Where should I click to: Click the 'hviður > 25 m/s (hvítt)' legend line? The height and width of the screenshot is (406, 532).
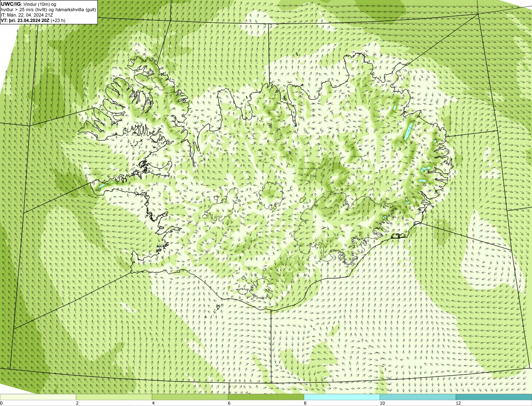tap(49, 10)
